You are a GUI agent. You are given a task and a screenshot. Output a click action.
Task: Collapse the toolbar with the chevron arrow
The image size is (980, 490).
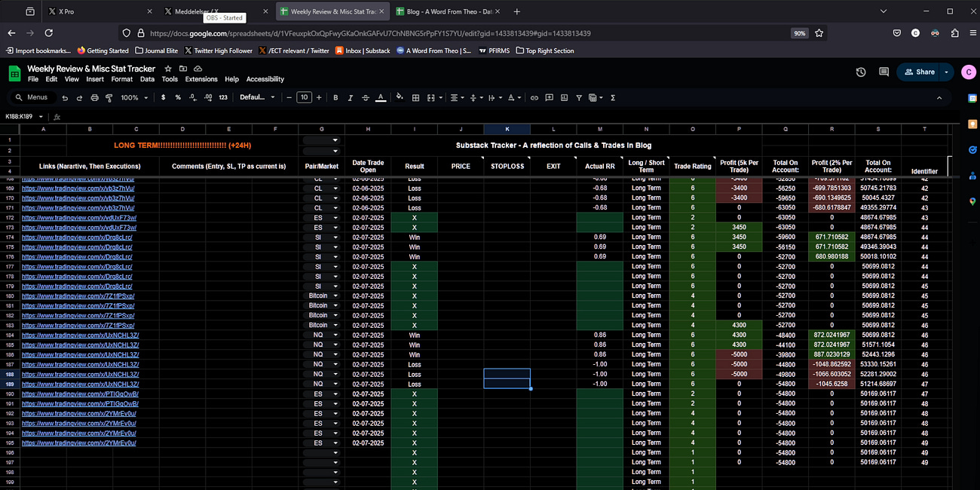(939, 97)
